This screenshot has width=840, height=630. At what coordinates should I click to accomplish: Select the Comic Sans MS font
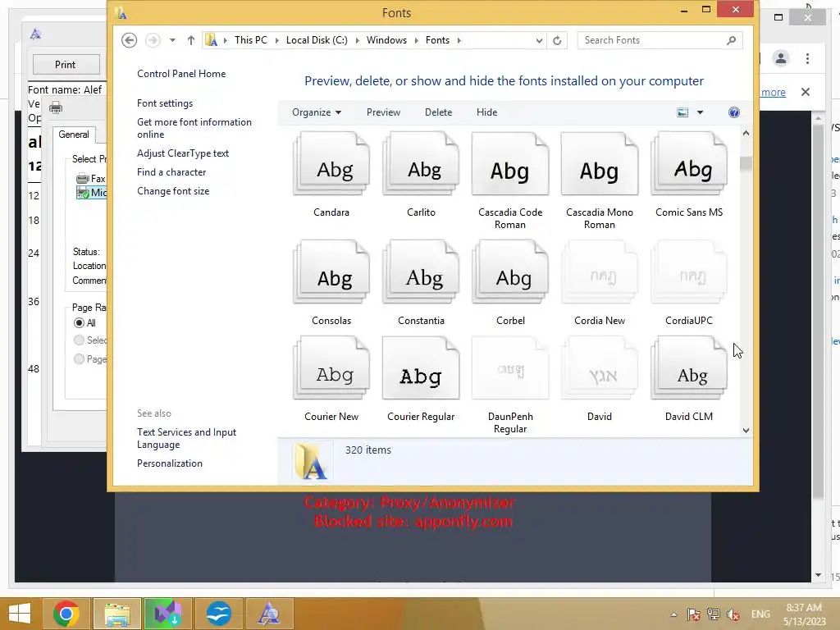click(689, 164)
